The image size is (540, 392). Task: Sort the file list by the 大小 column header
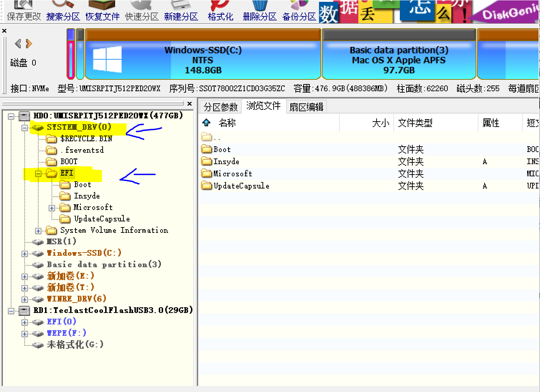[x=381, y=123]
